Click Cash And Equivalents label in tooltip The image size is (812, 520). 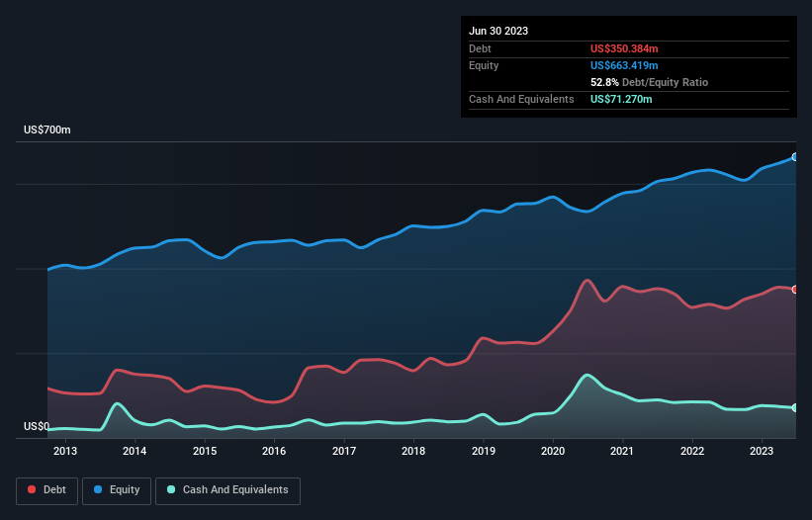(521, 99)
